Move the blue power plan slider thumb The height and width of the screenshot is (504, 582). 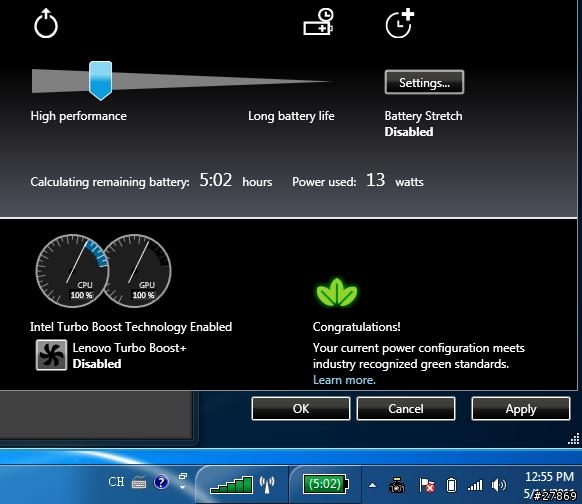pos(101,81)
